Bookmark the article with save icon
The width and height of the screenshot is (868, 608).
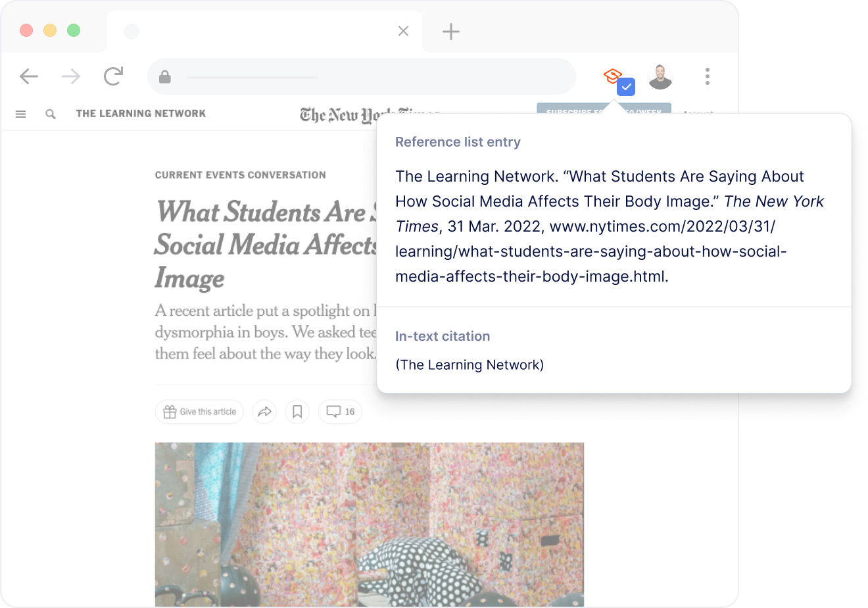pyautogui.click(x=297, y=412)
